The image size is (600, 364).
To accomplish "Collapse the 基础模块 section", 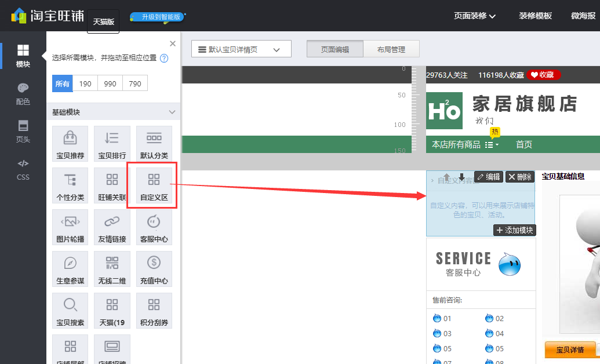I will click(172, 112).
